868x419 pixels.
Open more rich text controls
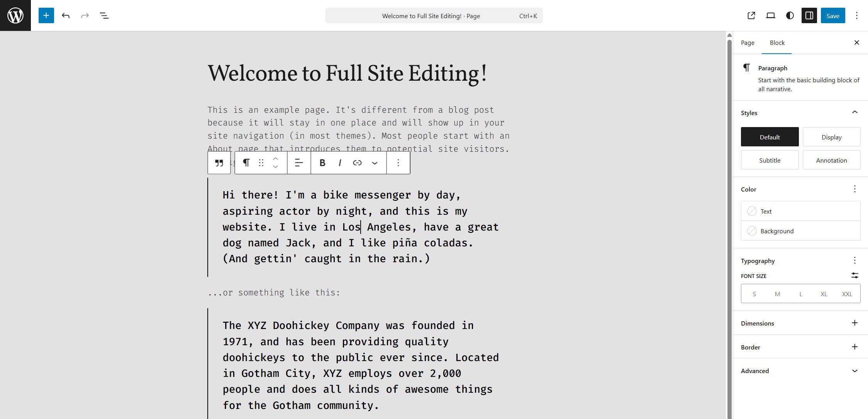tap(375, 163)
